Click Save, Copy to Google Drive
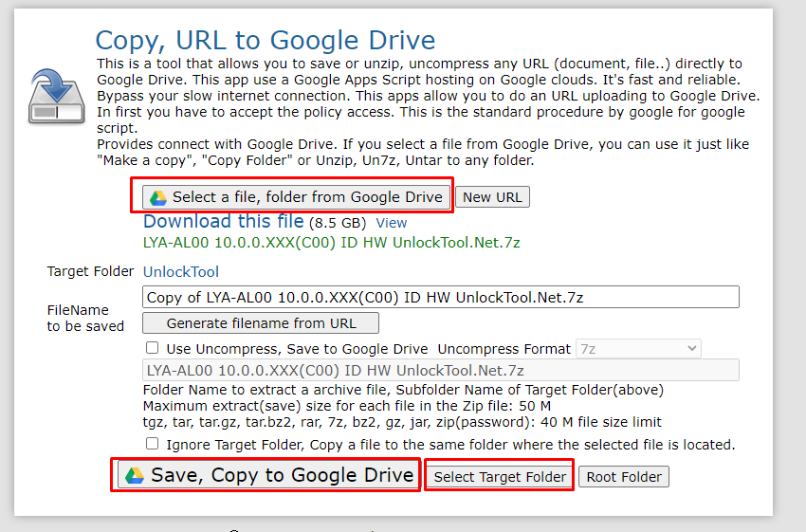The width and height of the screenshot is (806, 532). (x=266, y=475)
